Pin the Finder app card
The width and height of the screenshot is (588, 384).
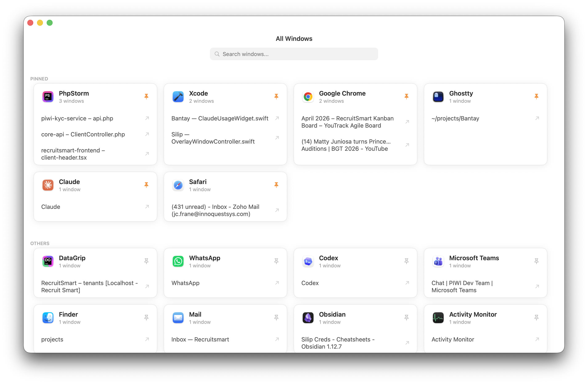[x=146, y=317]
